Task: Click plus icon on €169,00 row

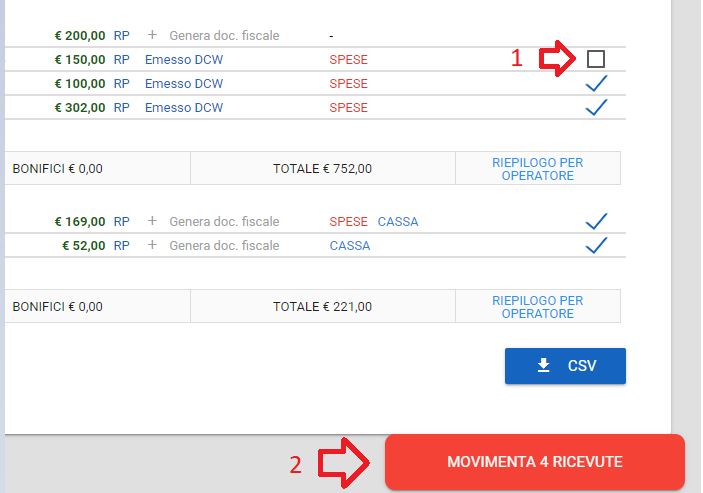Action: pos(152,221)
